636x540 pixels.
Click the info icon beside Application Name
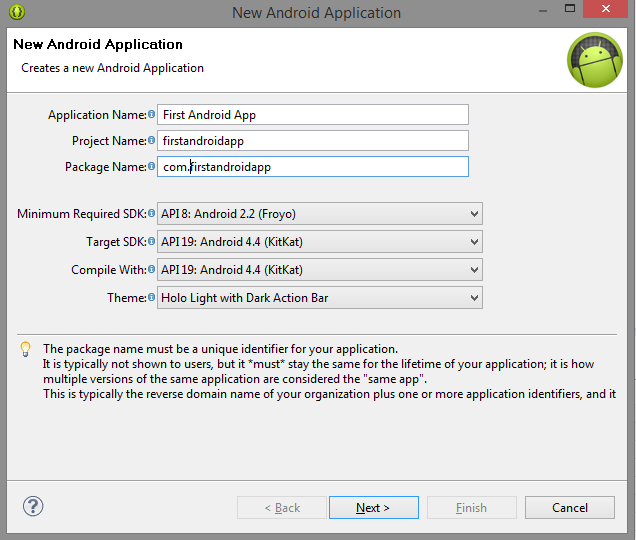(x=151, y=114)
